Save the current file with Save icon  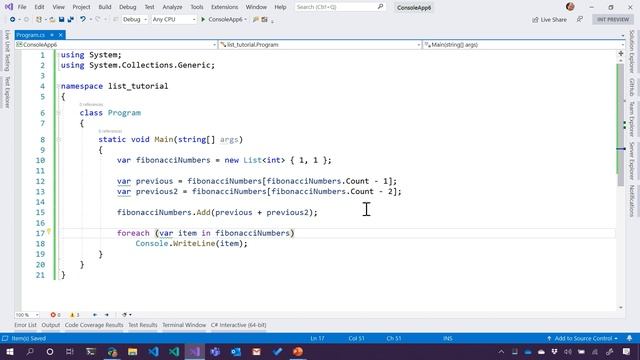(61, 20)
